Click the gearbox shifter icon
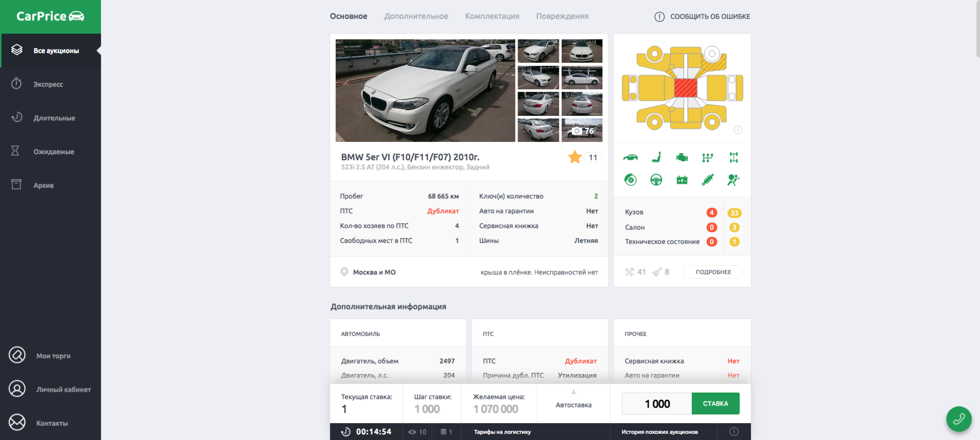 [x=707, y=157]
